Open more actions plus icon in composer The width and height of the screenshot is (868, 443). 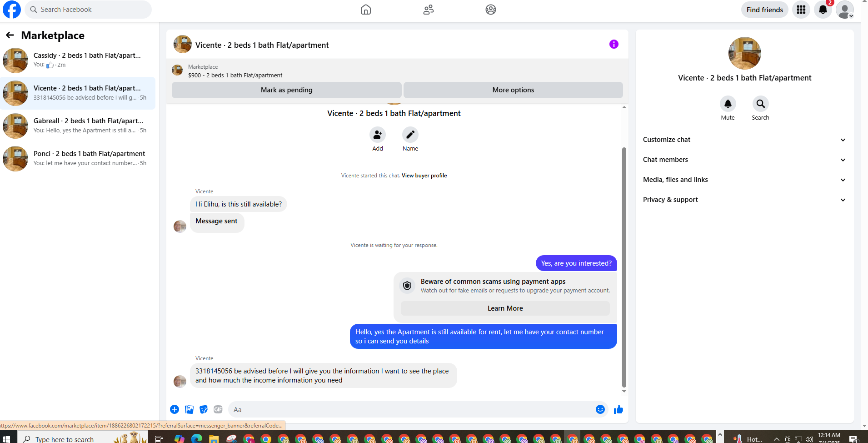175,409
